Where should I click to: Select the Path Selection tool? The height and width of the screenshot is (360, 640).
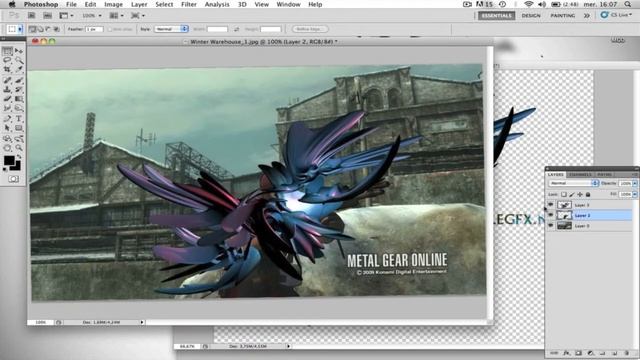[x=7, y=128]
